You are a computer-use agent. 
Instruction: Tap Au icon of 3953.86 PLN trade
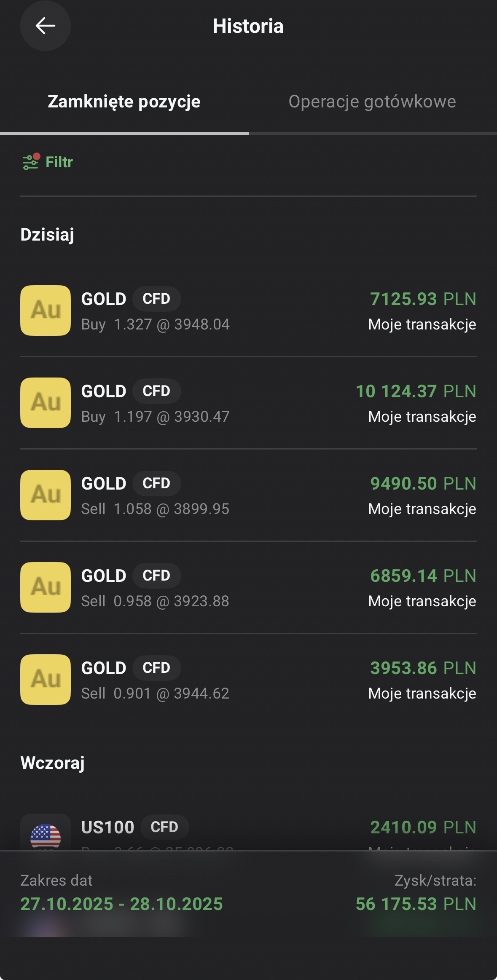pos(46,680)
